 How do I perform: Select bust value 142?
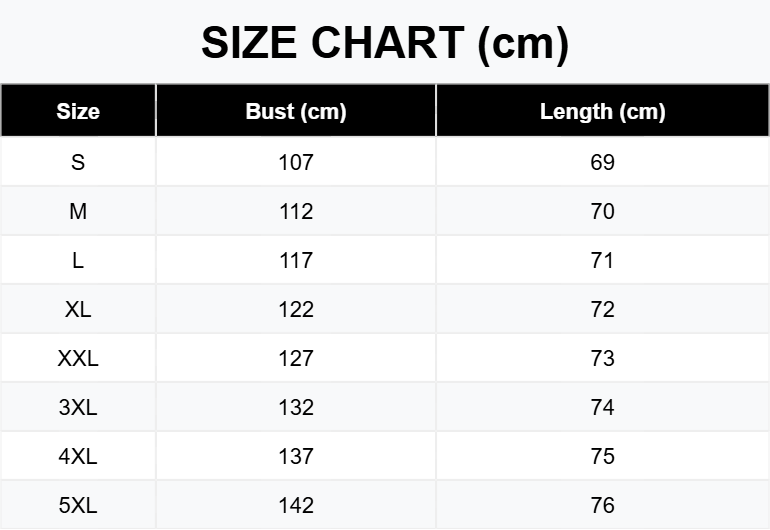(296, 505)
